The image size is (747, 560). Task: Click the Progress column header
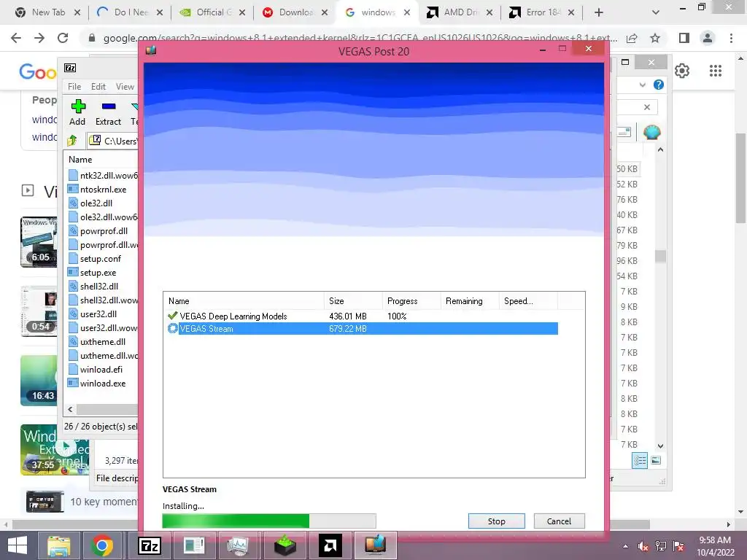pos(411,301)
